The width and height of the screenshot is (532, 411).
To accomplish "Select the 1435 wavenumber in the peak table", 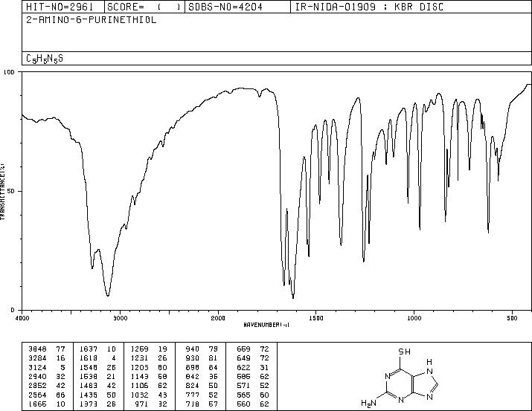I will point(89,395).
